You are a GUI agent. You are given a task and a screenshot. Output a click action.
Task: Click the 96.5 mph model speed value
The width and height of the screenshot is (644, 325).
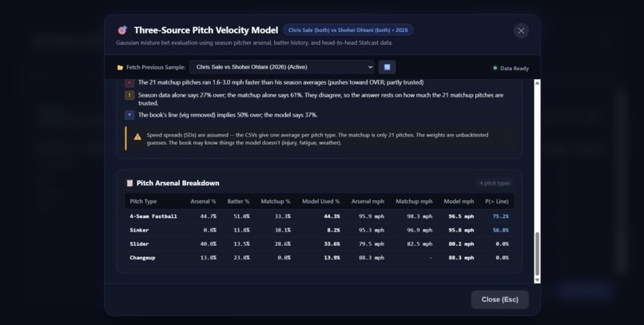tap(461, 216)
